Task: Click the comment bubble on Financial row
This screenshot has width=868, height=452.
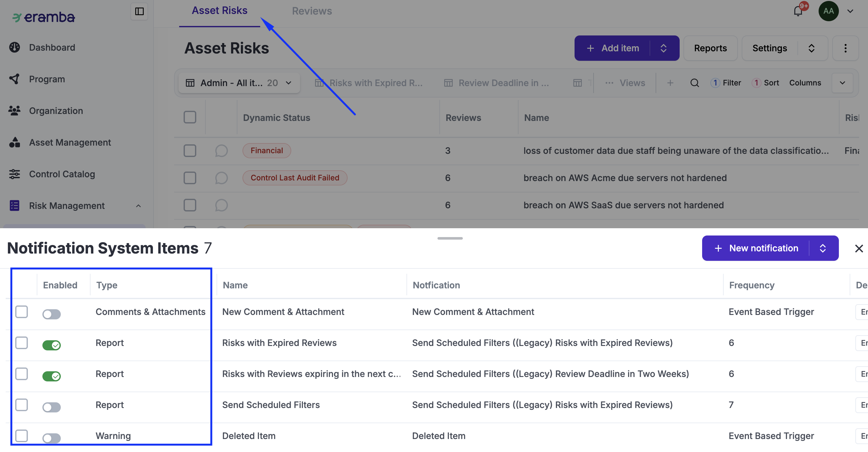Action: (221, 151)
